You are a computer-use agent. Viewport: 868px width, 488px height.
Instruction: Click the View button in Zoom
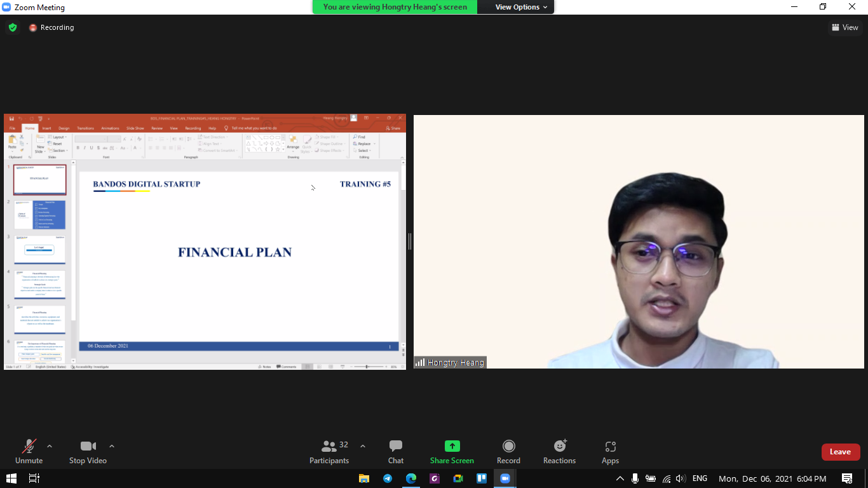tap(845, 27)
